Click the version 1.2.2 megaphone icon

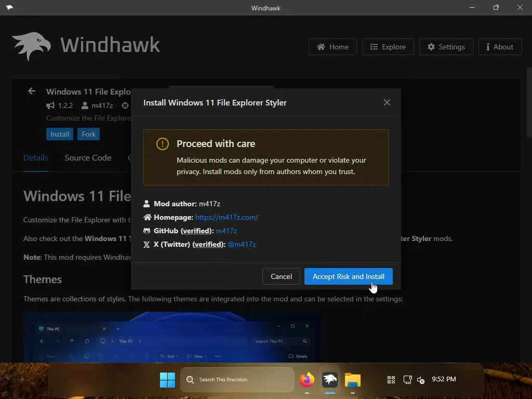(x=50, y=105)
